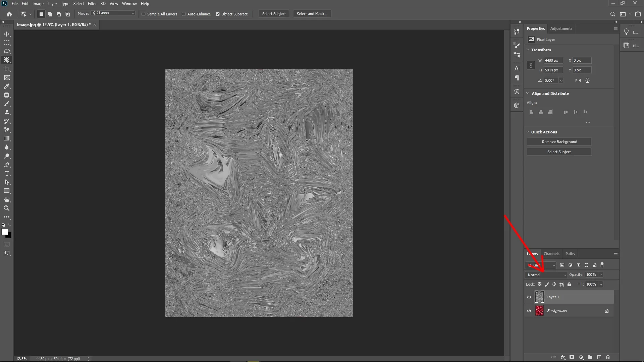Select the Move tool

click(7, 34)
